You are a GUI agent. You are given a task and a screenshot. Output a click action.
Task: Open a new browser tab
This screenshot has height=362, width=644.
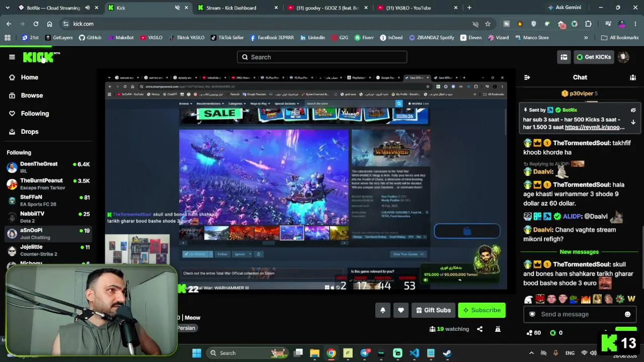click(x=469, y=8)
